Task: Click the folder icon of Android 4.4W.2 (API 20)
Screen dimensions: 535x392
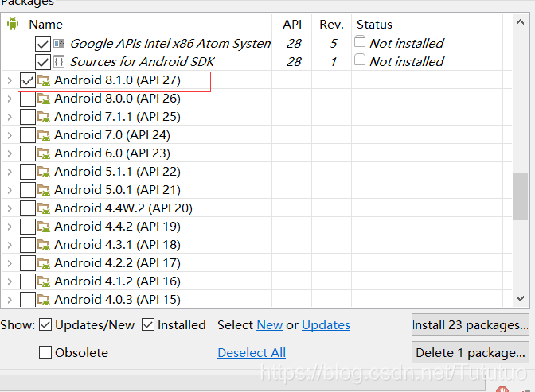Action: coord(44,208)
